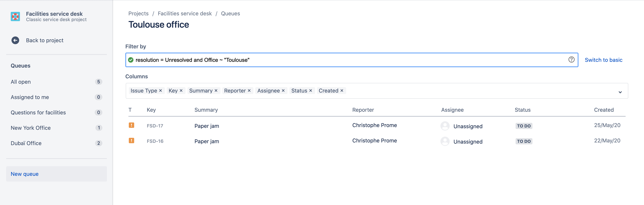Remove the Summary column chip
Viewport: 644px width, 205px height.
216,91
